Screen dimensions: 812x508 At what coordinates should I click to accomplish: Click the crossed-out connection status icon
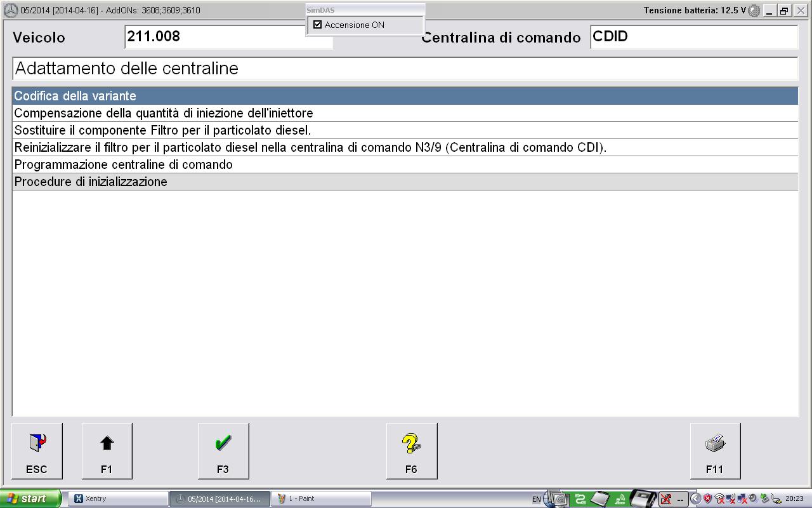665,500
